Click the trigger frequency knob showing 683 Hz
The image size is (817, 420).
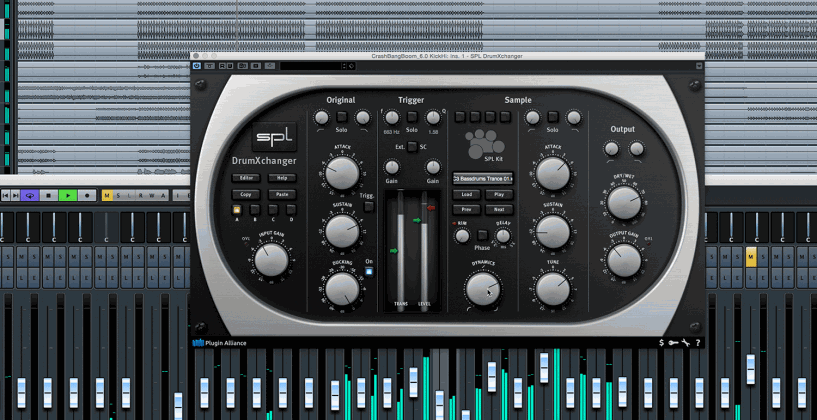click(x=392, y=118)
